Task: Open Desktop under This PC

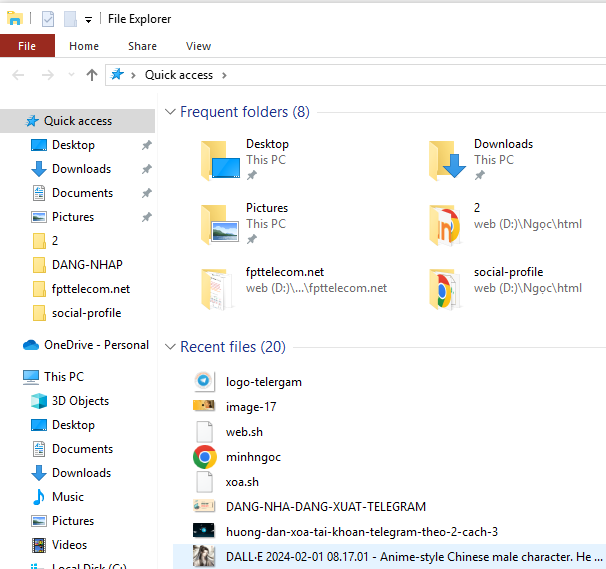Action: coord(73,425)
